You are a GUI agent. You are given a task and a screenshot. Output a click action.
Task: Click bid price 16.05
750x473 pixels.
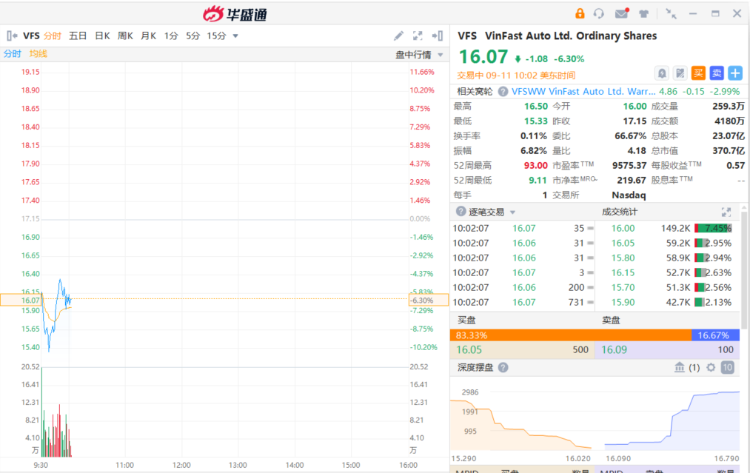(469, 350)
